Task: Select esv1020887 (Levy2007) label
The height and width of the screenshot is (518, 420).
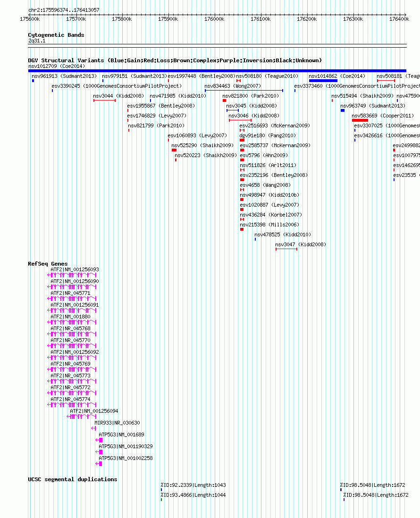Action: [x=269, y=205]
